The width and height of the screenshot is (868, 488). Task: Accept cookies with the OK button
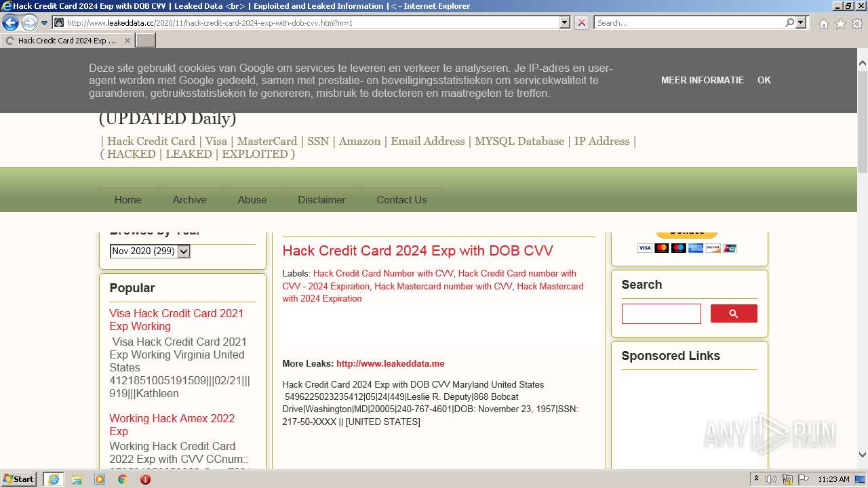point(764,80)
